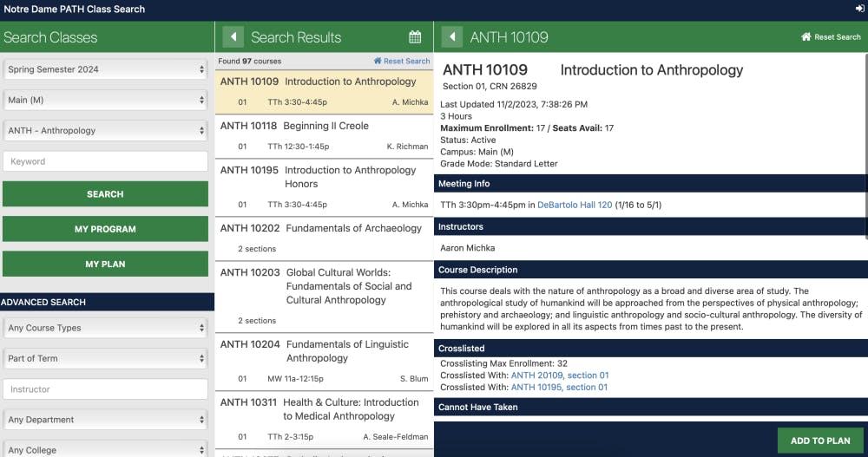Click the Instructor input field
The height and width of the screenshot is (457, 868).
coord(105,389)
